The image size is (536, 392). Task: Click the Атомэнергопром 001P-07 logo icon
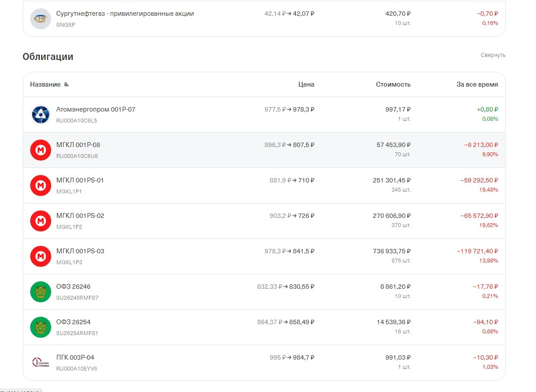click(41, 115)
